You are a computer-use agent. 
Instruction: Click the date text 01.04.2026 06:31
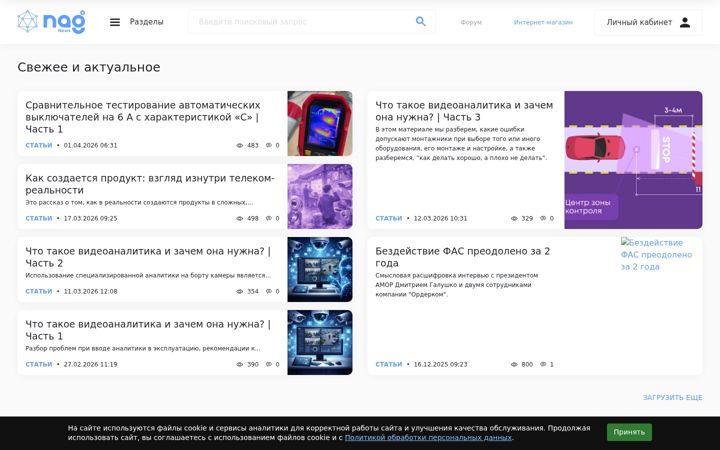tap(90, 145)
